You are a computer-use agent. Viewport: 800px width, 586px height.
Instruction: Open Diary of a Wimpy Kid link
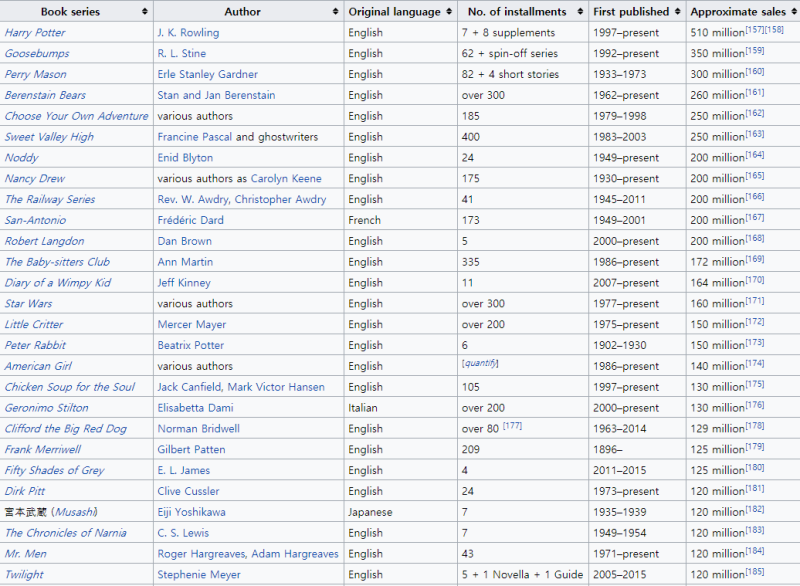(x=58, y=283)
